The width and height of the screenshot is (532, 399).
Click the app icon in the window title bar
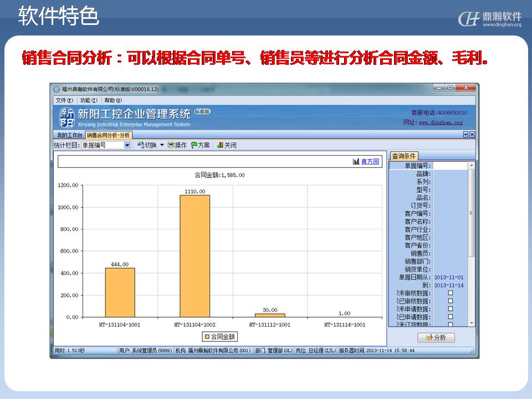point(57,89)
